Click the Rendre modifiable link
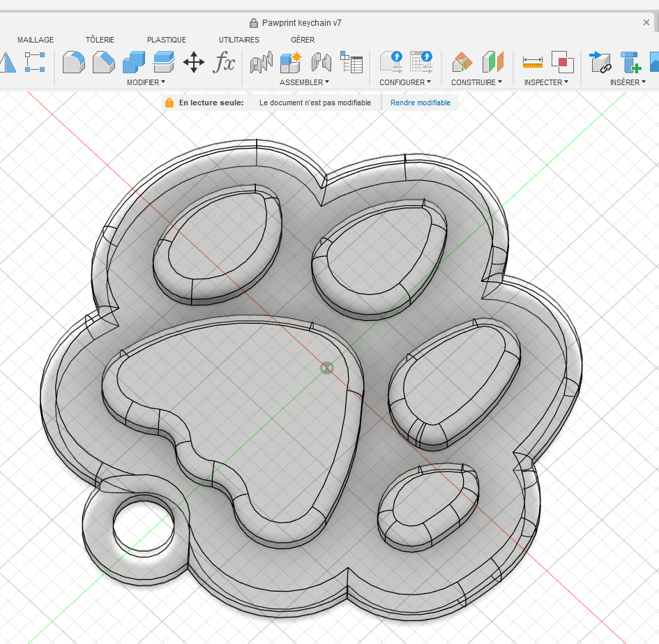 click(x=421, y=103)
